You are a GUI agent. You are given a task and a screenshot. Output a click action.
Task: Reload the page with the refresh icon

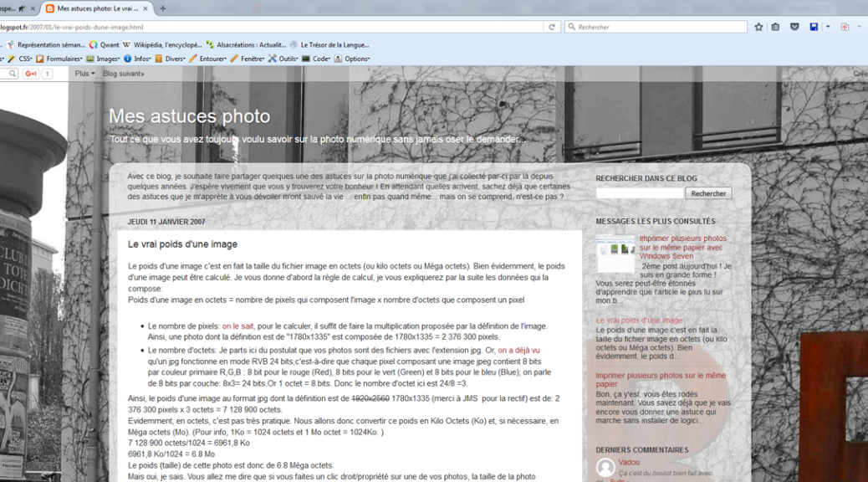[x=552, y=27]
